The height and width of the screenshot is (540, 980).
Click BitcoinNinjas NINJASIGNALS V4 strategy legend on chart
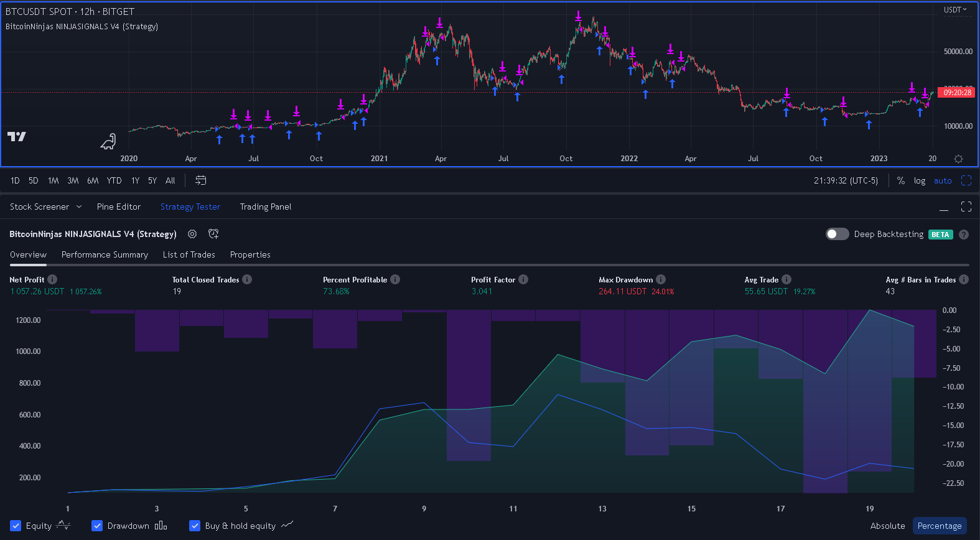(x=82, y=26)
